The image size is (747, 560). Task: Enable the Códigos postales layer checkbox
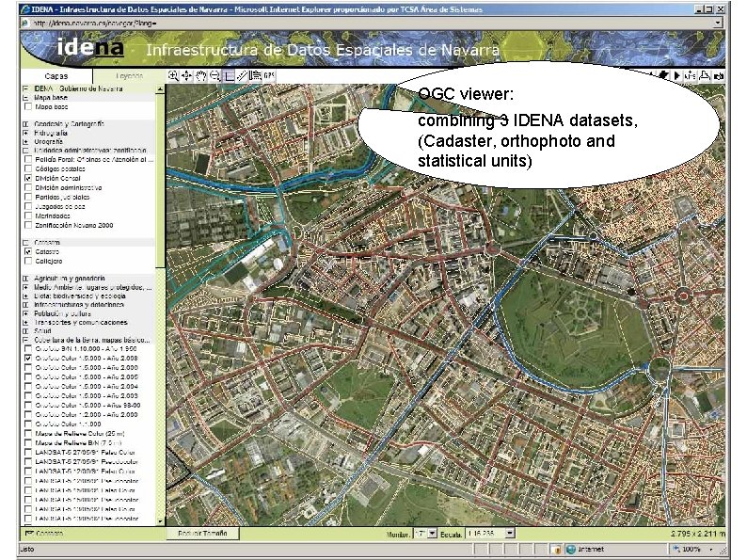point(28,168)
